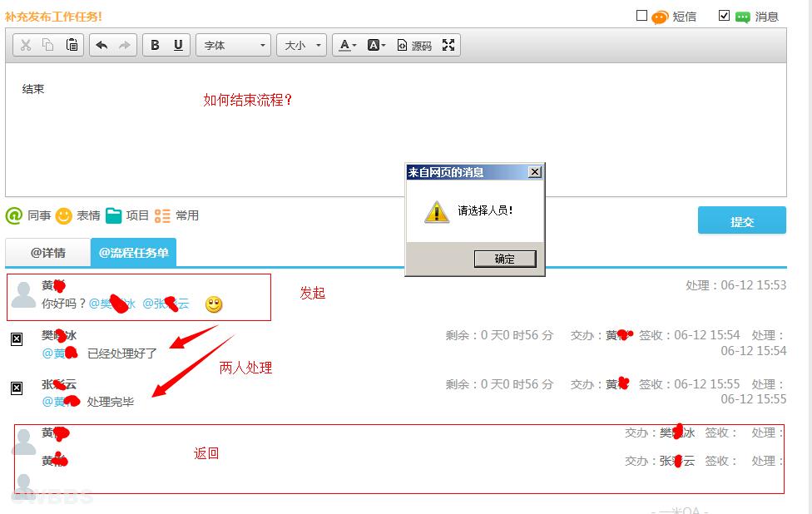Close the 来自网页的消息 dialog with X
The height and width of the screenshot is (514, 812).
point(535,172)
